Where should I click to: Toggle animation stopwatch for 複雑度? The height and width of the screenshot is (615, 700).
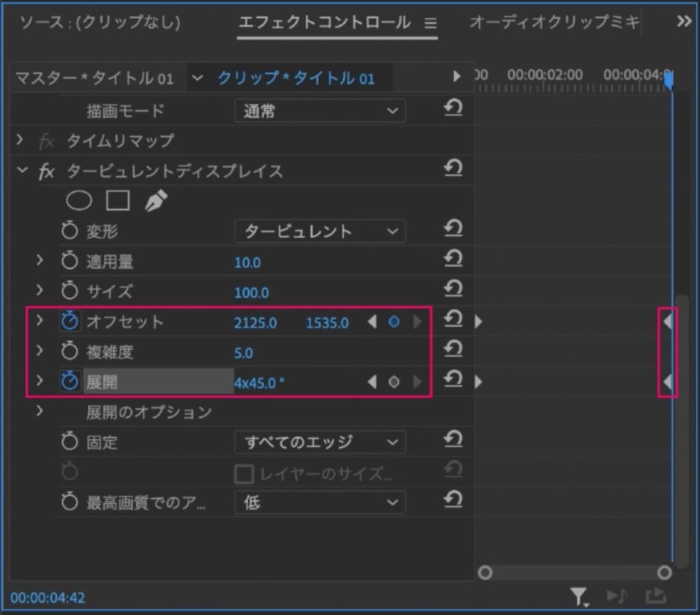click(x=70, y=351)
